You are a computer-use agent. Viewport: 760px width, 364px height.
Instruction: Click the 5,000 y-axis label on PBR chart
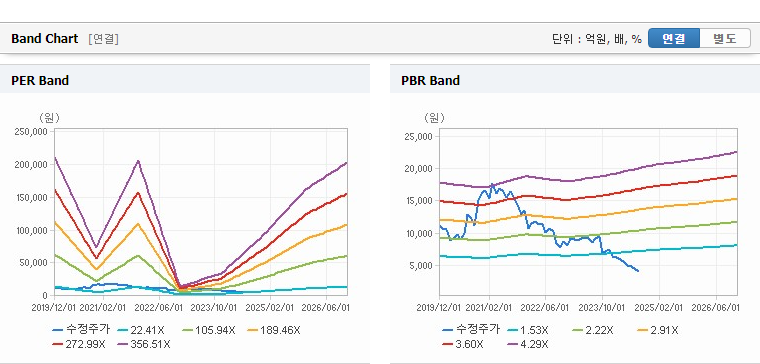420,266
